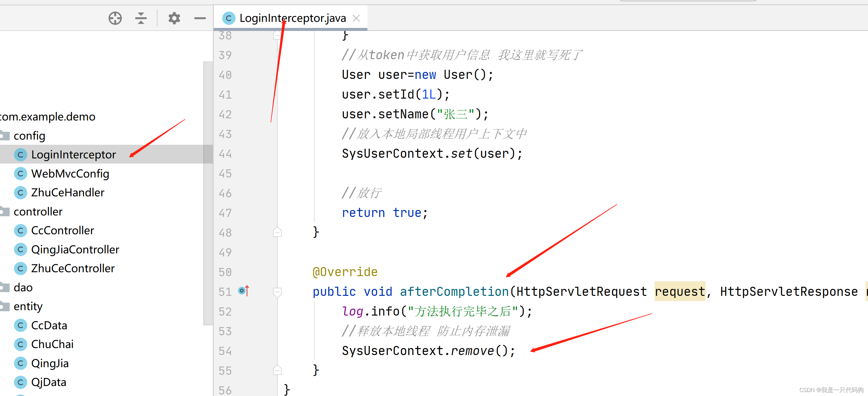Click the highlighted request parameter

pos(679,291)
